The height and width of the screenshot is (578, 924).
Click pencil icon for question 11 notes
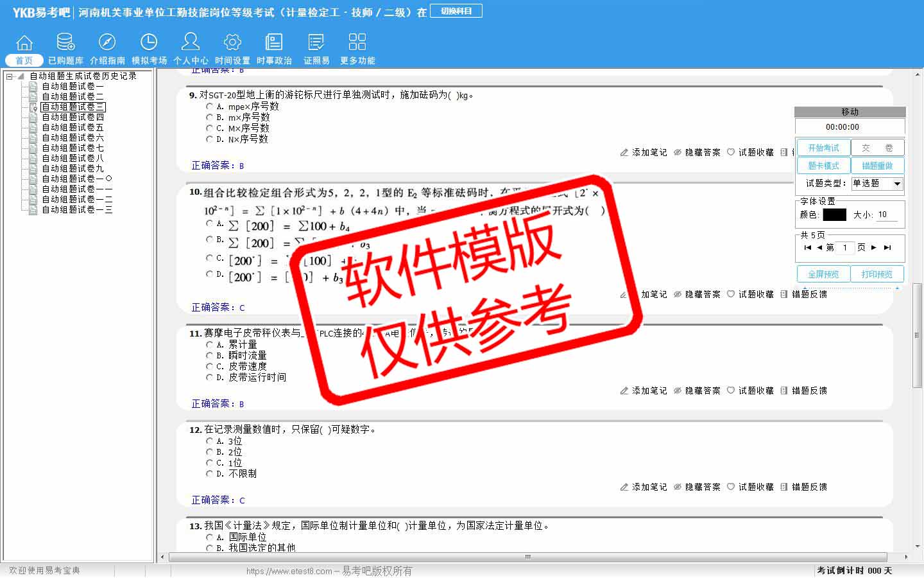coord(624,391)
